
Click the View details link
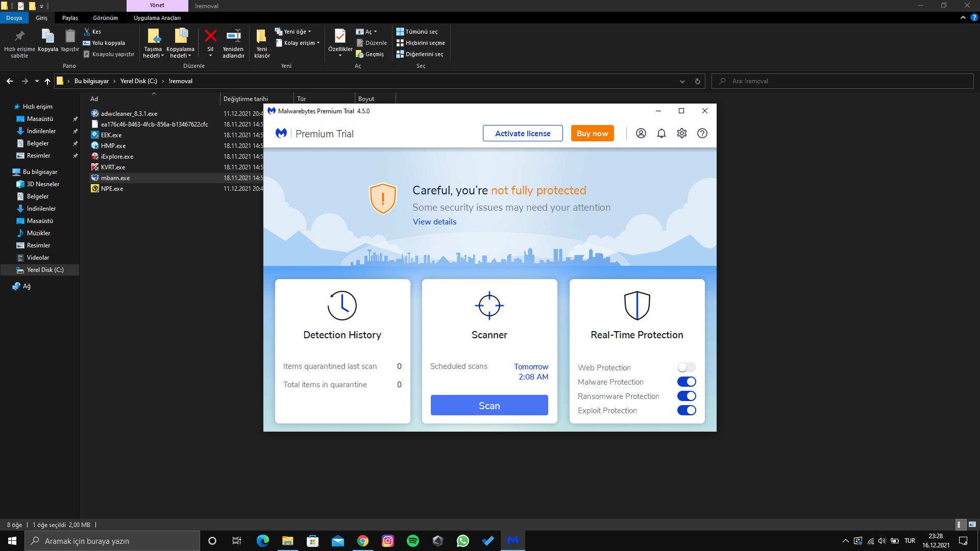click(x=434, y=222)
